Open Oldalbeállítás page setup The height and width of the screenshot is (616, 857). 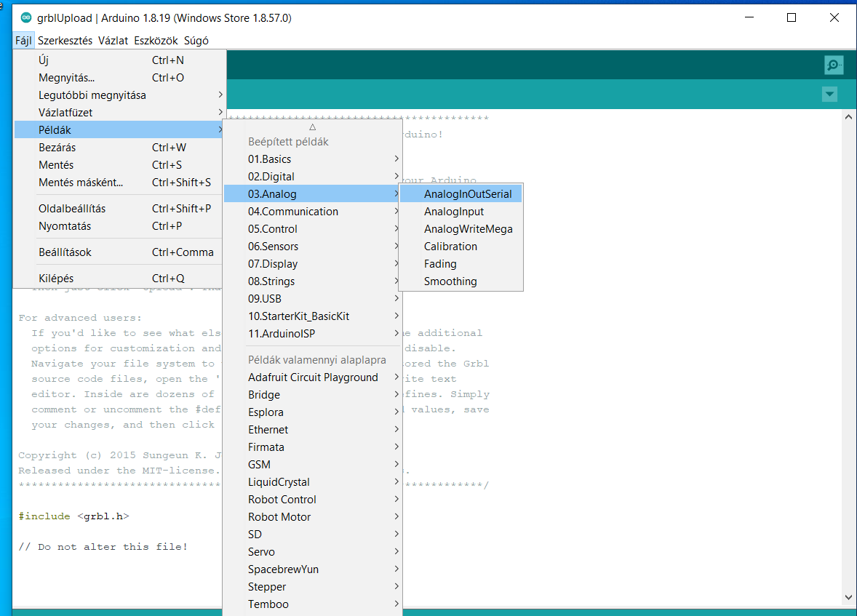coord(118,209)
